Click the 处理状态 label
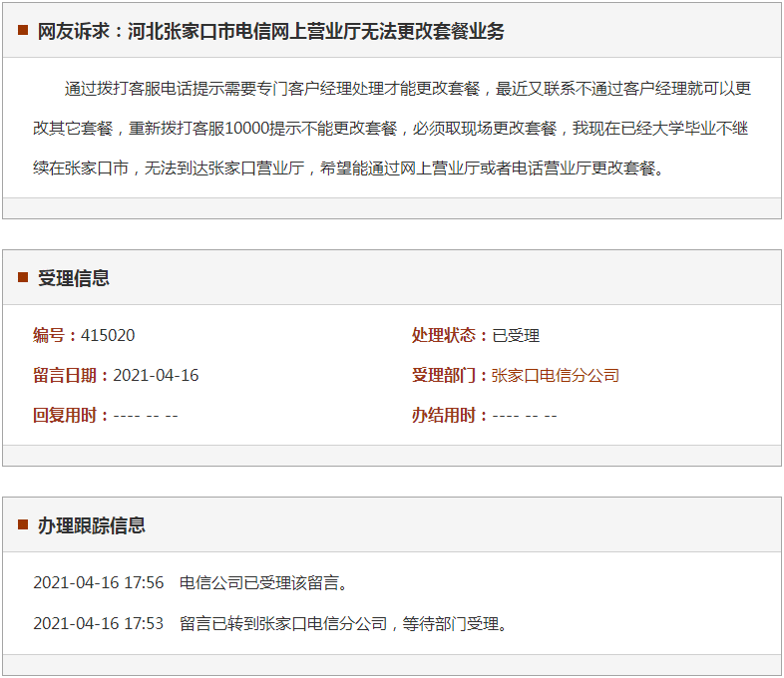 (x=449, y=335)
